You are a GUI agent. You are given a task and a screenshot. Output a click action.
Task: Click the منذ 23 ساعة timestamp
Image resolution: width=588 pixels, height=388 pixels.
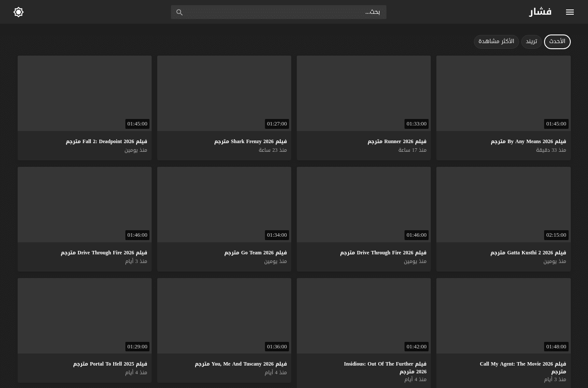click(x=273, y=150)
